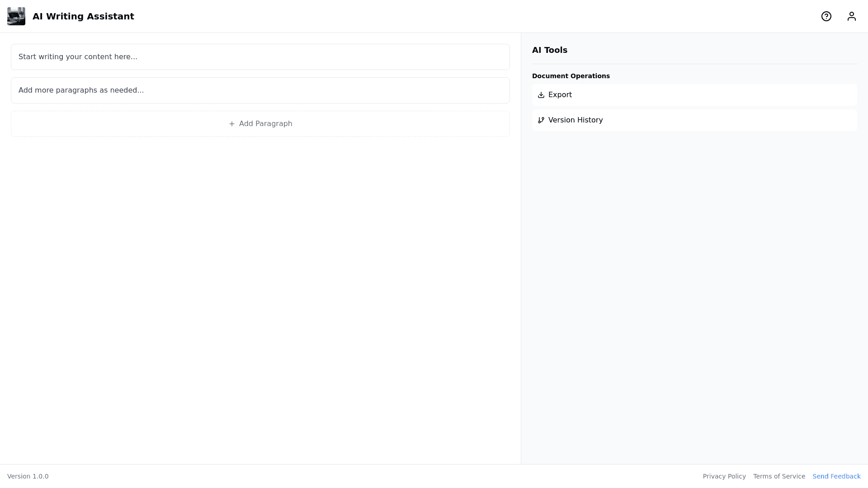Viewport: 868px width, 488px height.
Task: Focus the 'Add more paragraphs as needed' field
Action: 260,90
